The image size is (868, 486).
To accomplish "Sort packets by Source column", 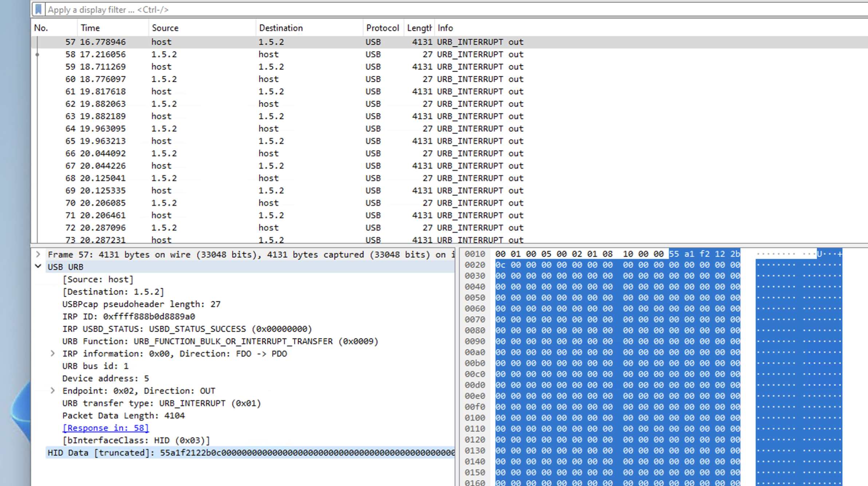I will 165,28.
